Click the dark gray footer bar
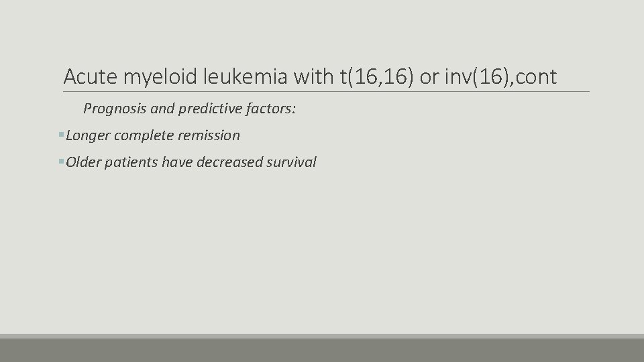This screenshot has width=644, height=362. 322,350
